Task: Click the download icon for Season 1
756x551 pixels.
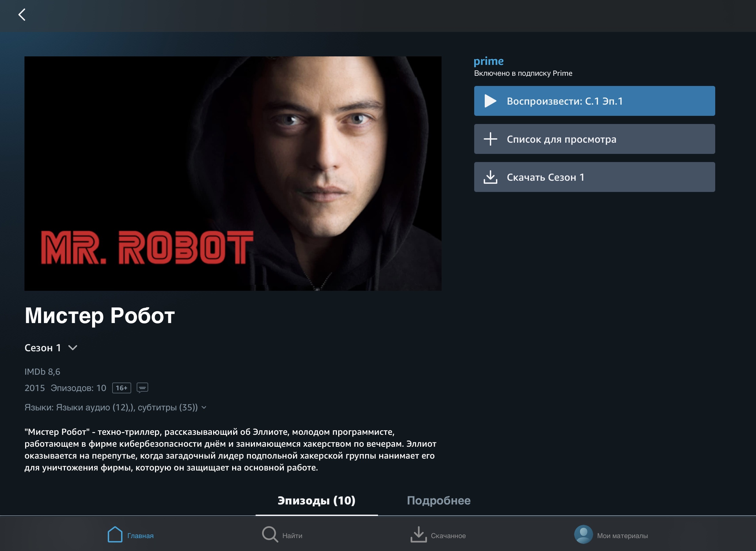Action: pyautogui.click(x=490, y=177)
